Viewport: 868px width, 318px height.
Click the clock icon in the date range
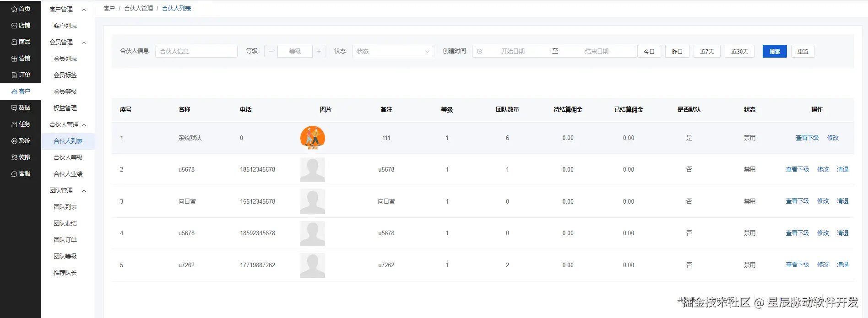(x=479, y=51)
